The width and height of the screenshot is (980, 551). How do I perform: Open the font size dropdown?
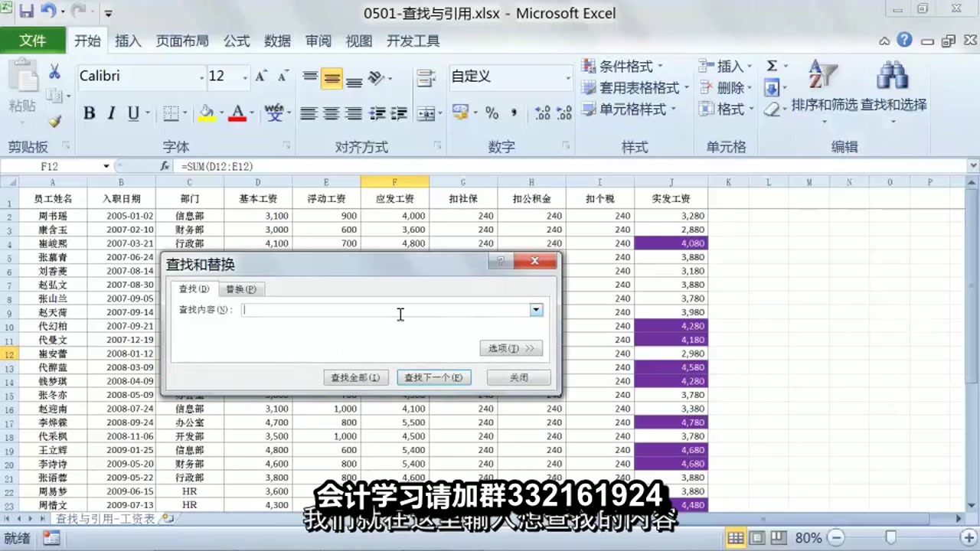(x=247, y=77)
